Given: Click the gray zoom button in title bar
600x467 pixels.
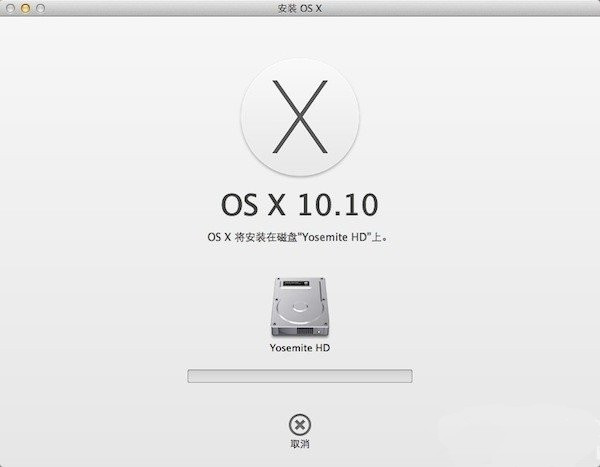Looking at the screenshot, I should tap(40, 8).
